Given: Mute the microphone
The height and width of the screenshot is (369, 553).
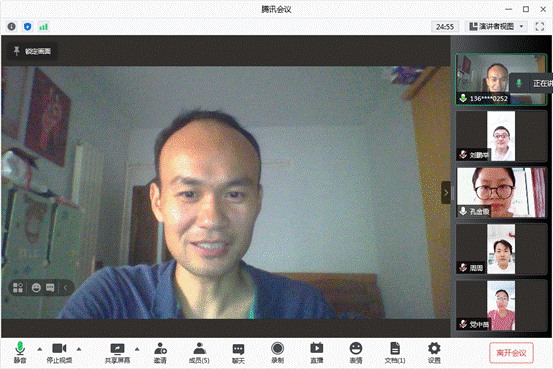Looking at the screenshot, I should (x=20, y=353).
